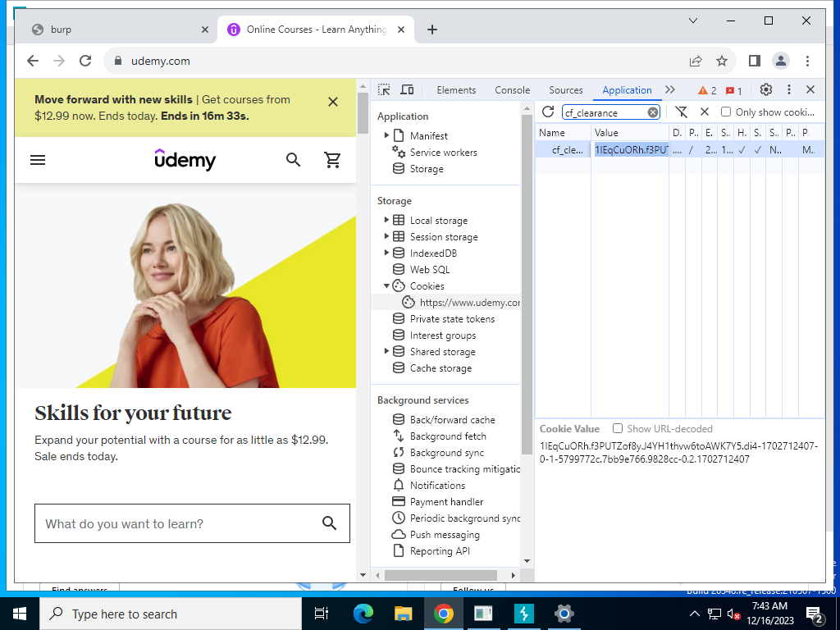Open Bounce tracking mitigations item
This screenshot has height=630, width=840.
(456, 468)
